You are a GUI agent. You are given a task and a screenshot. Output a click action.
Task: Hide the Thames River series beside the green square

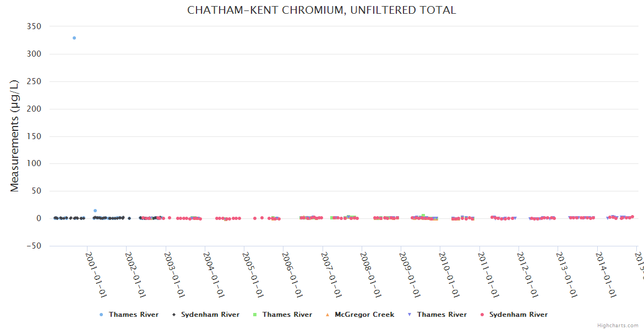[x=287, y=315]
